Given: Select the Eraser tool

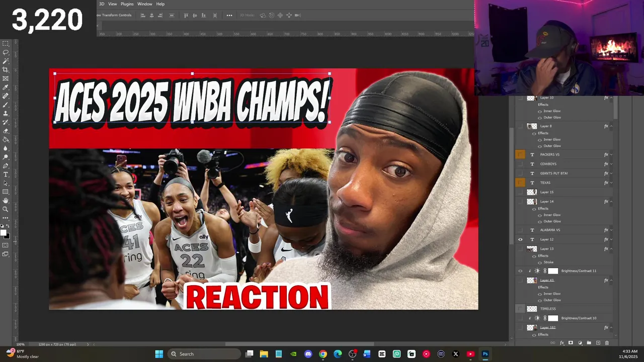Looking at the screenshot, I should 6,131.
